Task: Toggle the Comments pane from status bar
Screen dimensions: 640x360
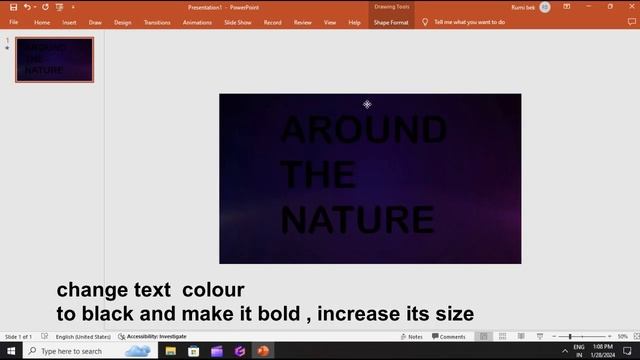Action: coord(449,337)
